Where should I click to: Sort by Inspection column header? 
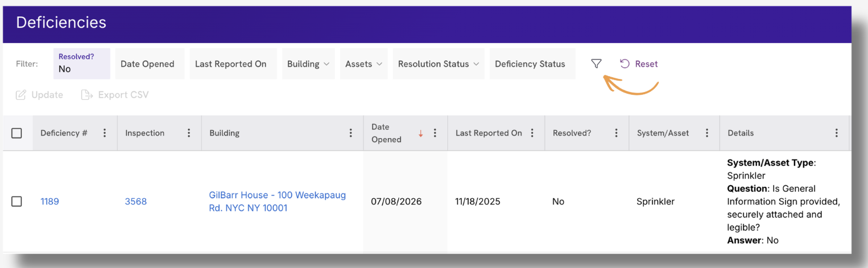click(144, 133)
